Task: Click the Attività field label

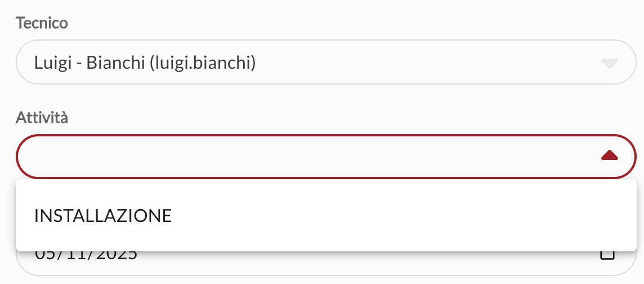Action: pos(42,117)
